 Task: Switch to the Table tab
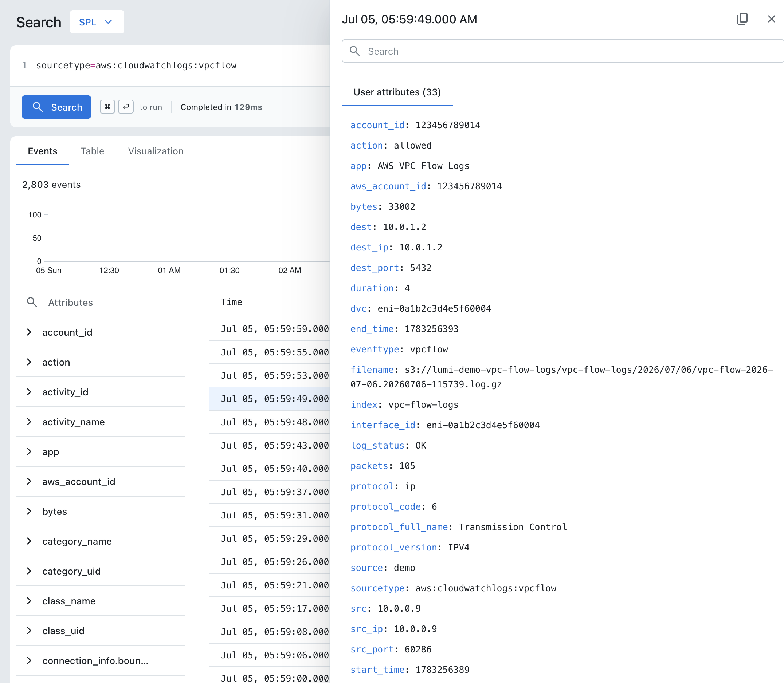tap(92, 151)
